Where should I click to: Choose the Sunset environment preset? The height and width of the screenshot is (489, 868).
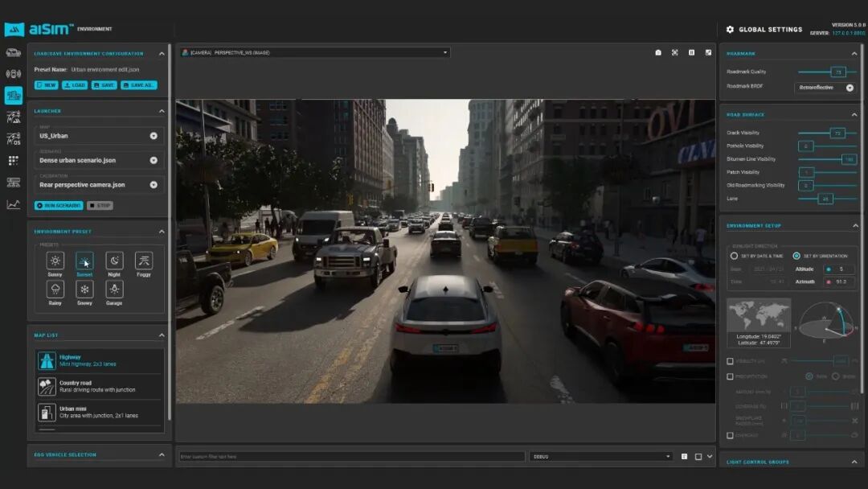84,261
